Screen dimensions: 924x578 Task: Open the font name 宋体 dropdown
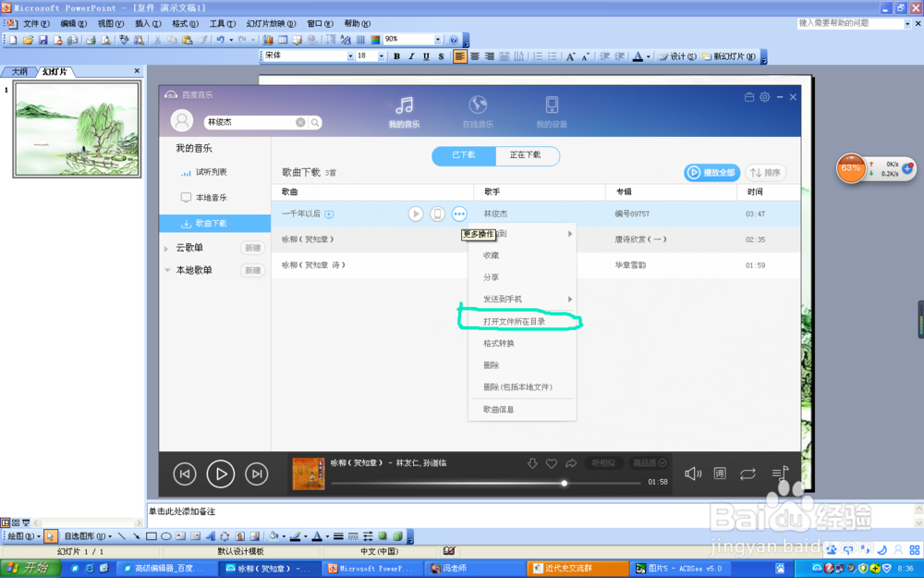[350, 56]
